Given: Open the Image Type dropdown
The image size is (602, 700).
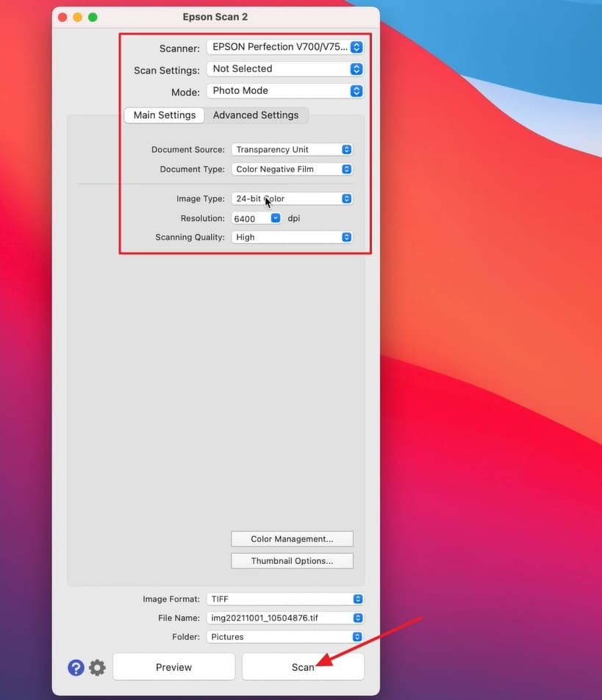Looking at the screenshot, I should (292, 198).
